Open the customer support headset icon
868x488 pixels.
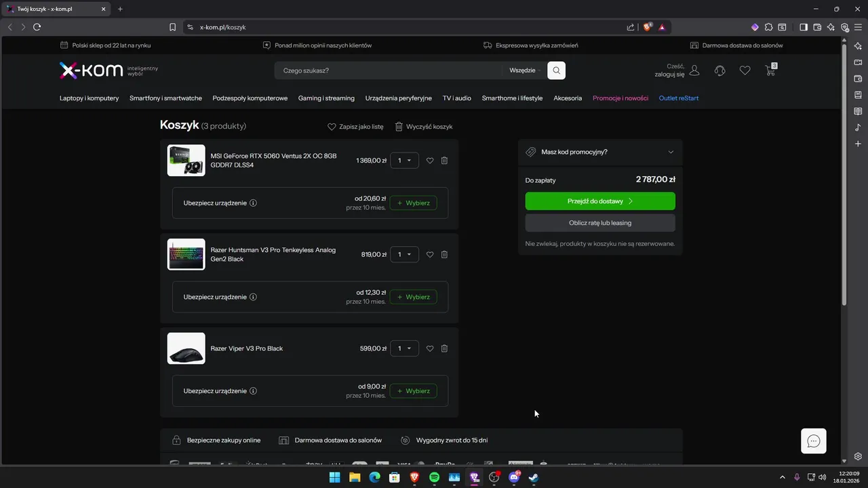(719, 70)
